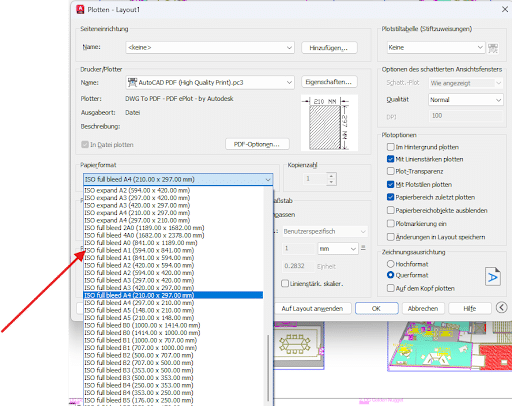Click the scale equals sign icon
The image size is (512, 406).
[363, 248]
